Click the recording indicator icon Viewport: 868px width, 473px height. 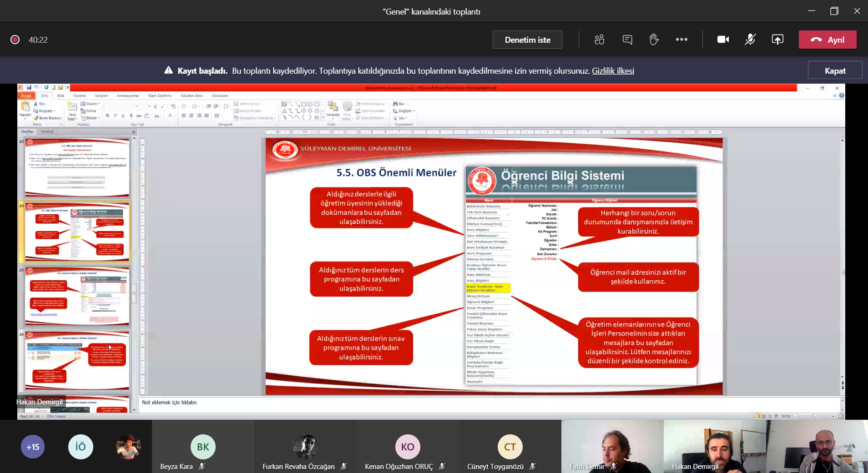pyautogui.click(x=15, y=40)
